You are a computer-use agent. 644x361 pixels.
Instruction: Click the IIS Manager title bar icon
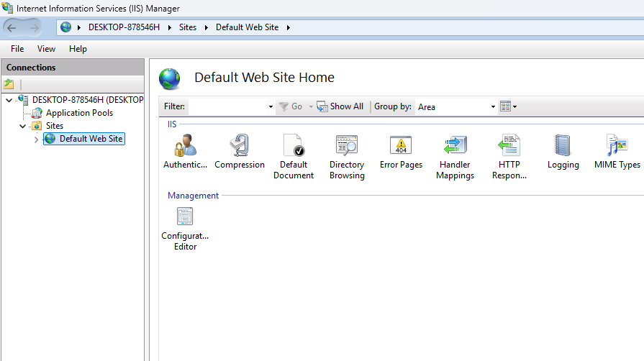[7, 8]
